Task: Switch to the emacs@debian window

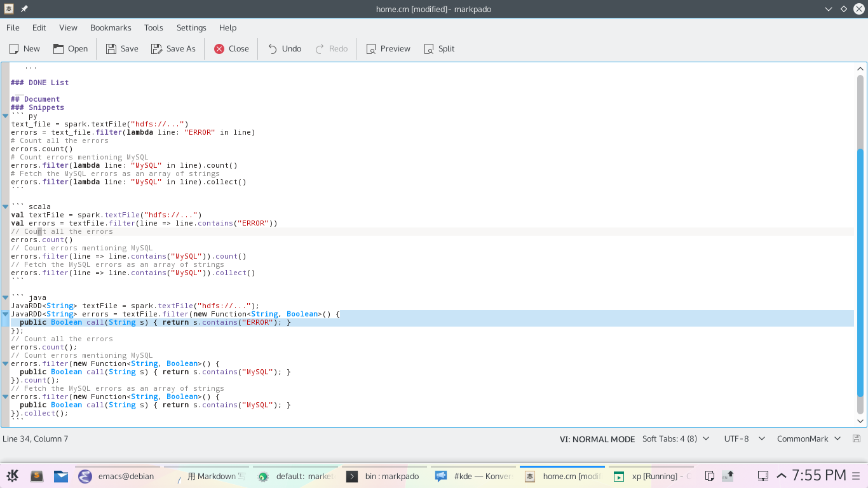Action: pos(116,476)
